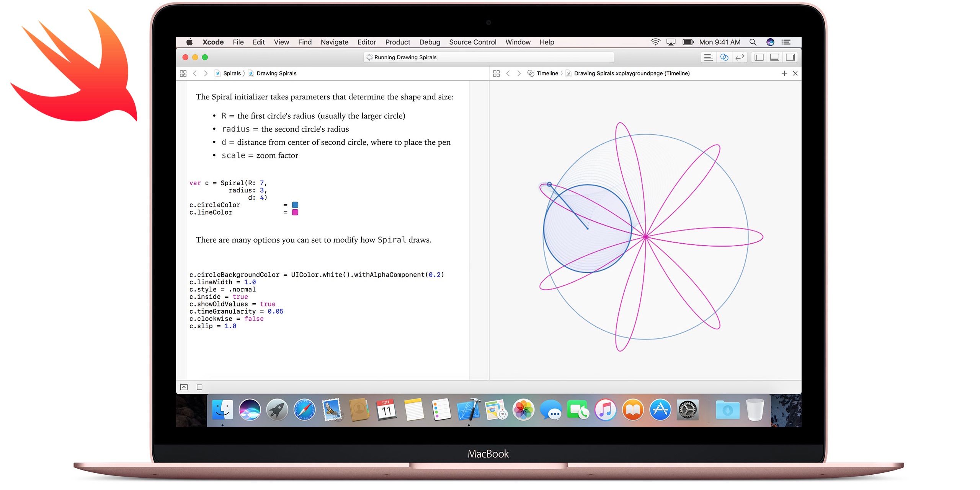Viewport: 980px width, 490px height.
Task: Open the Navigate menu
Action: [334, 42]
